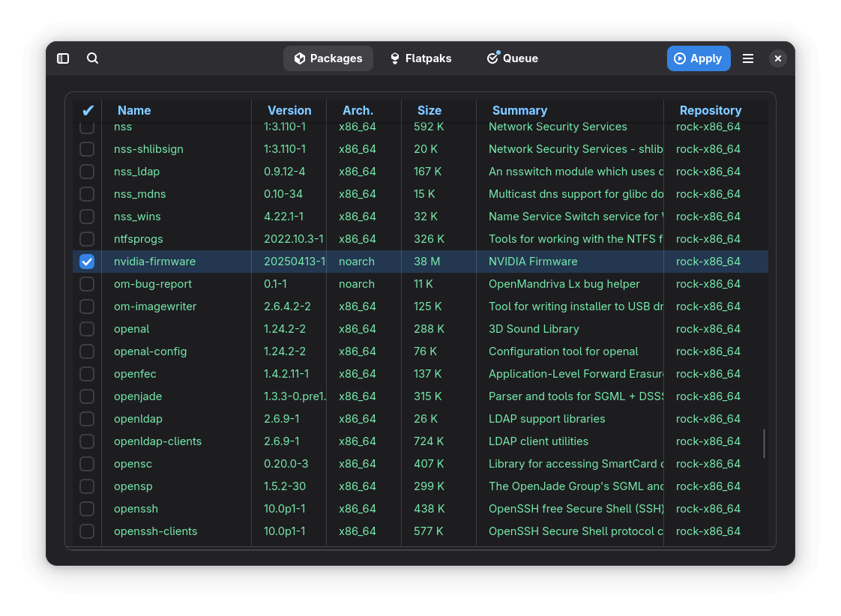
Task: Click the Repository column header
Action: (x=710, y=111)
